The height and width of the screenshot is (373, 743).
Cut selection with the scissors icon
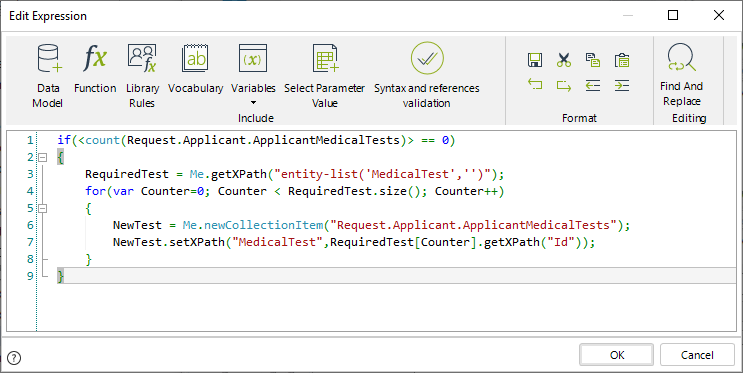click(564, 60)
